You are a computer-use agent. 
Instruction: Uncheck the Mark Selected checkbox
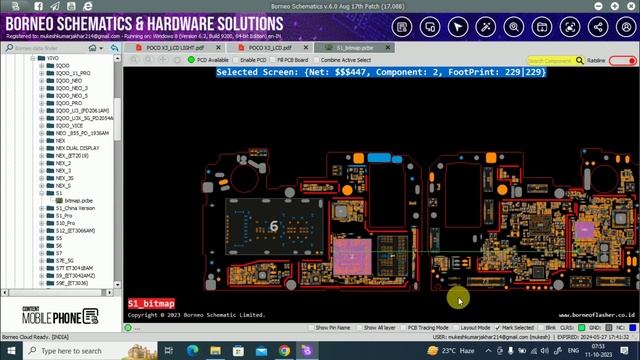point(498,328)
